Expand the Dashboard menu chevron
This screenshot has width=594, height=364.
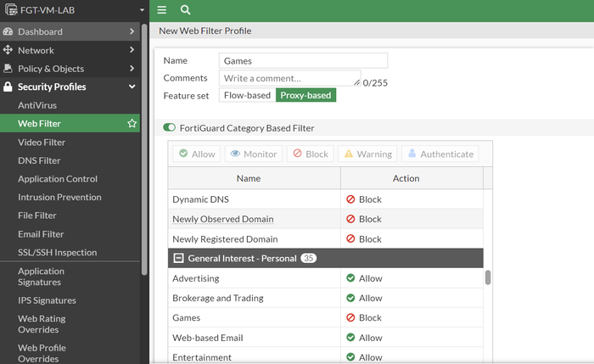point(132,31)
